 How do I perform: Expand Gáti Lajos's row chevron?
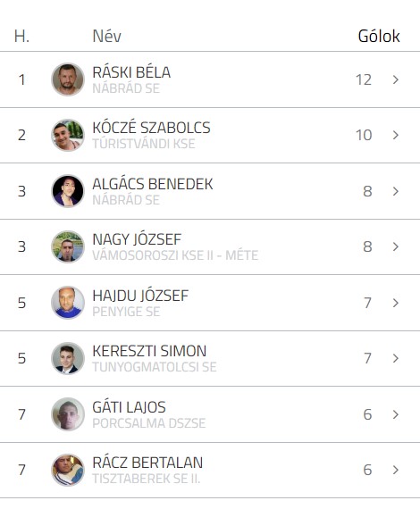pos(395,414)
